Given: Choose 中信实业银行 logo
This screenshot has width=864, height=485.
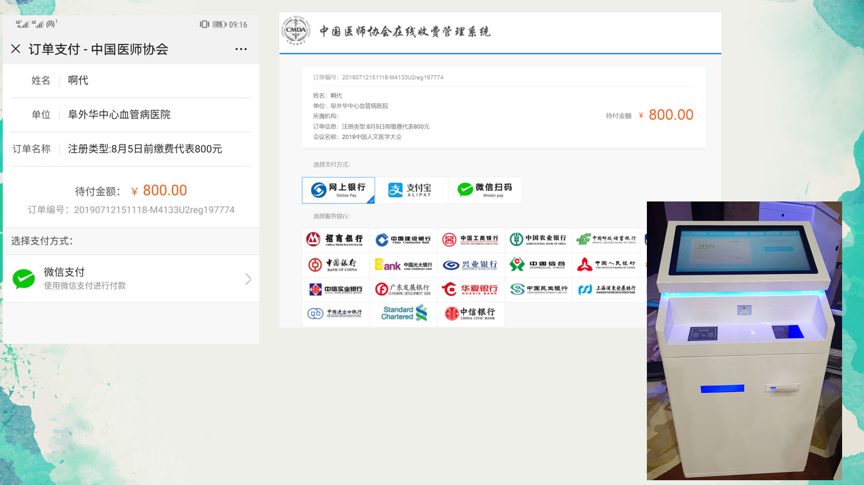Looking at the screenshot, I should [336, 289].
